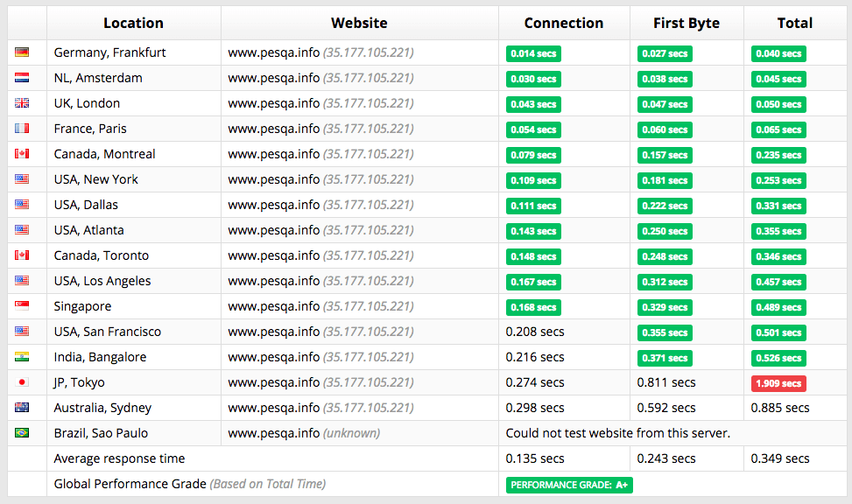Click the USA, Atlanta location cell
This screenshot has width=852, height=504.
click(x=134, y=230)
